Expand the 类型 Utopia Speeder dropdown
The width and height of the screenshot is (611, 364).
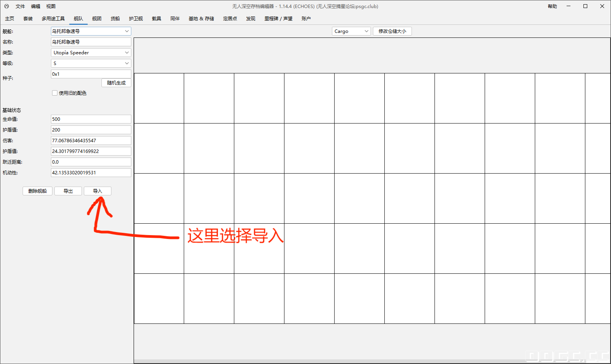(x=91, y=53)
